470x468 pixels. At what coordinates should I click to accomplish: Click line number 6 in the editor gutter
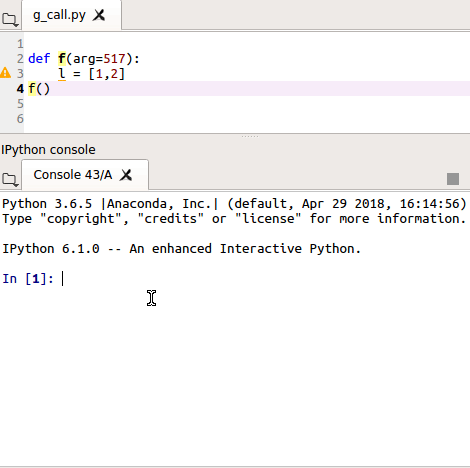tap(20, 119)
